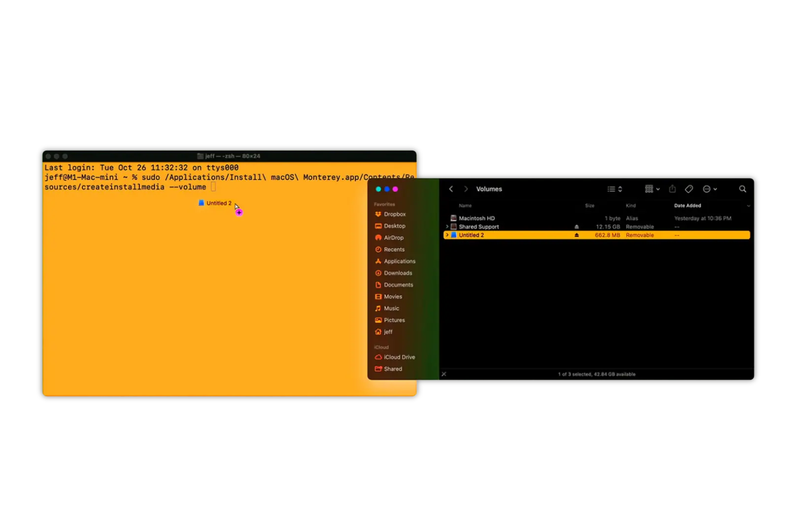Open Music in the Finder sidebar
This screenshot has width=798, height=532.
387,309
